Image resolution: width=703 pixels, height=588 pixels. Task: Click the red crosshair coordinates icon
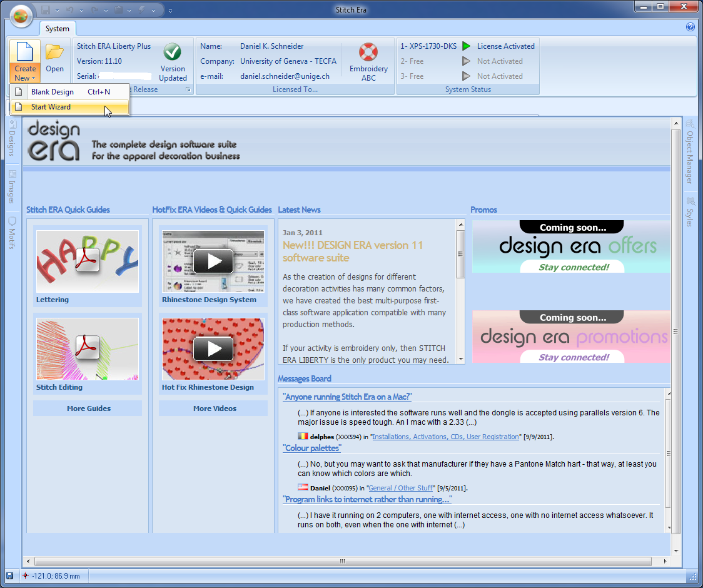tap(26, 576)
